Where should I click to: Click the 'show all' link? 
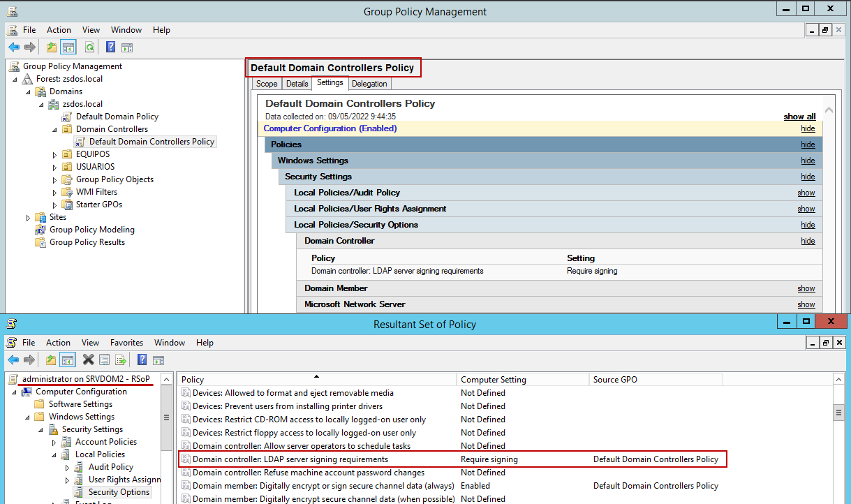pyautogui.click(x=799, y=117)
